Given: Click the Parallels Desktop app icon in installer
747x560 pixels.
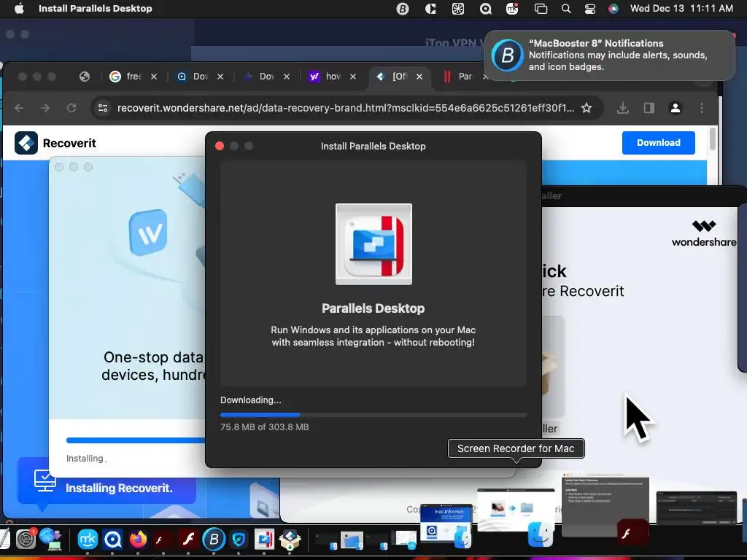Looking at the screenshot, I should tap(373, 244).
